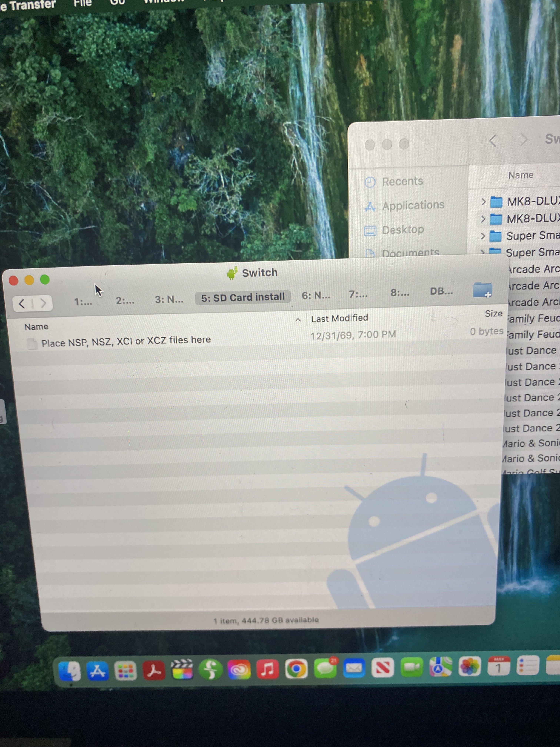Open Maps from the Dock
560x747 pixels.
coord(441,667)
